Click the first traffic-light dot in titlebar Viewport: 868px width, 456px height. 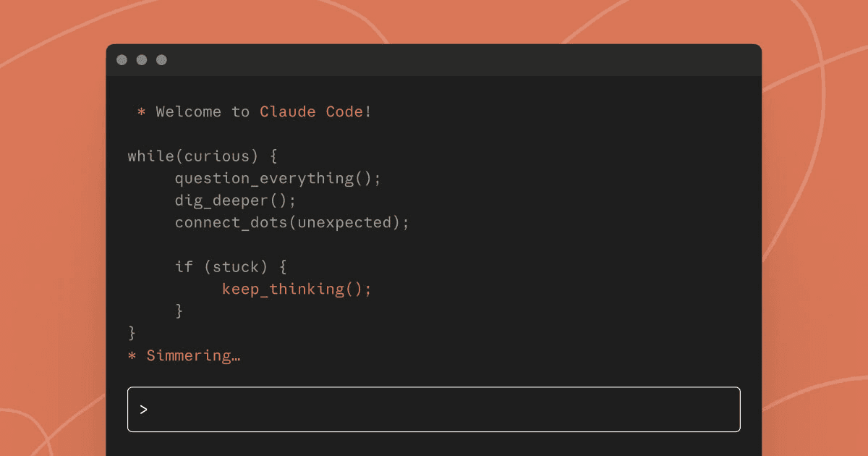[122, 60]
